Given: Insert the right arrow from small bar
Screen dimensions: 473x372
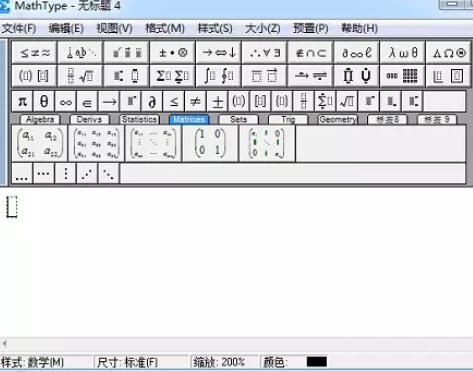Looking at the screenshot, I should 109,101.
